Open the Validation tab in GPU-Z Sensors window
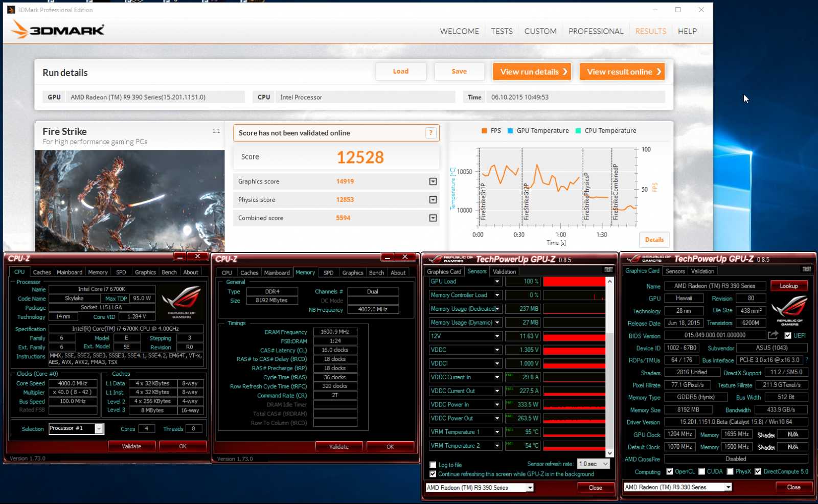 tap(504, 272)
